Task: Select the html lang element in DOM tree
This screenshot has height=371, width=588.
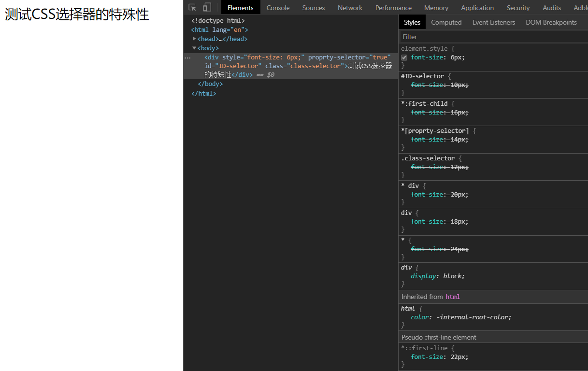Action: pos(219,30)
